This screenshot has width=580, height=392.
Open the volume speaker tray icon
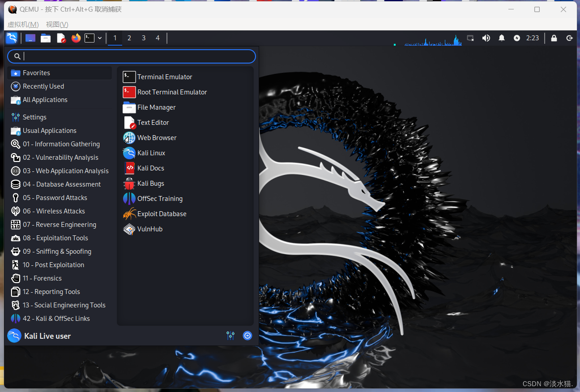point(486,38)
